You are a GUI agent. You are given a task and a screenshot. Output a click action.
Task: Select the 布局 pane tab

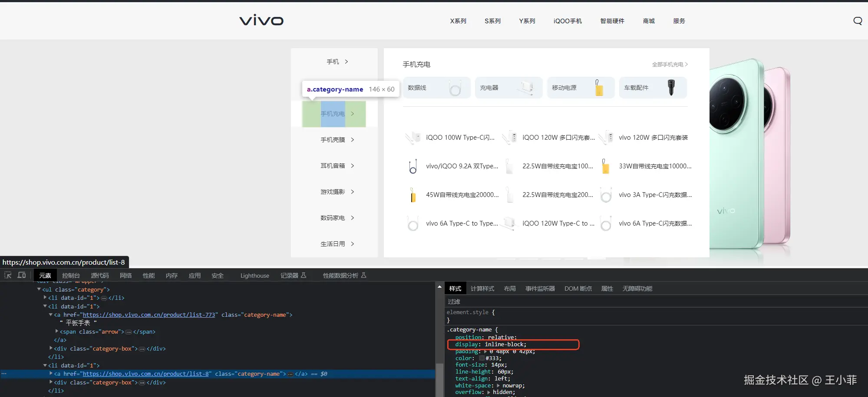pyautogui.click(x=510, y=289)
